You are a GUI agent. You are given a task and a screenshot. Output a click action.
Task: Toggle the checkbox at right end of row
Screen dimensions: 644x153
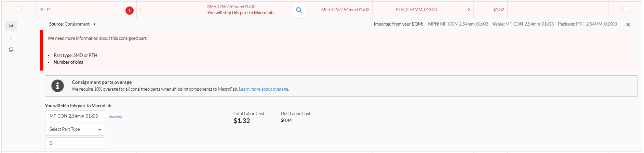click(625, 9)
